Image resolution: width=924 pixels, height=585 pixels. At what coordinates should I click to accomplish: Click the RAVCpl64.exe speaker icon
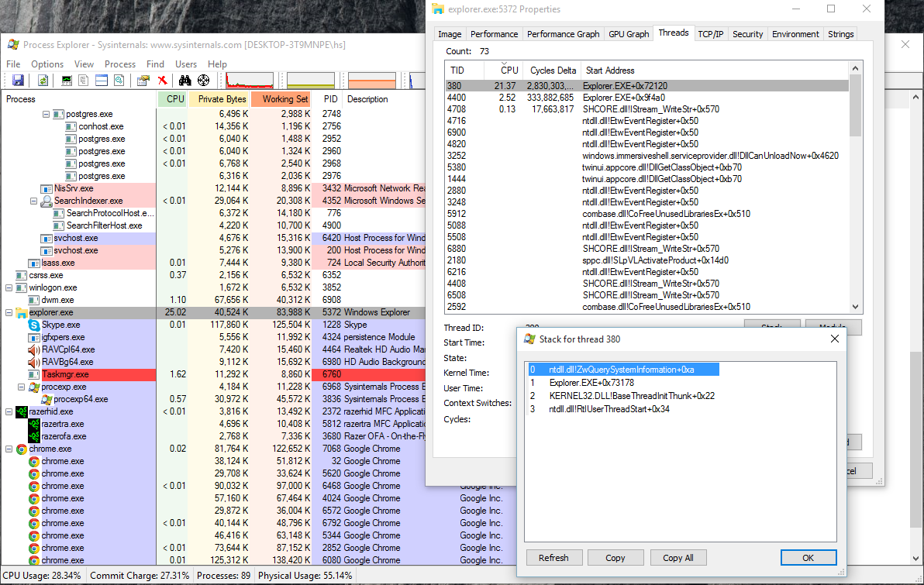pyautogui.click(x=34, y=350)
